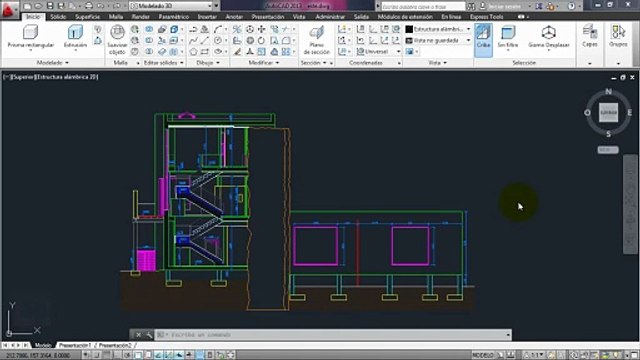Select the Polygon tool in Dibujo panel
Screen dimensions: 640x360
point(193,52)
